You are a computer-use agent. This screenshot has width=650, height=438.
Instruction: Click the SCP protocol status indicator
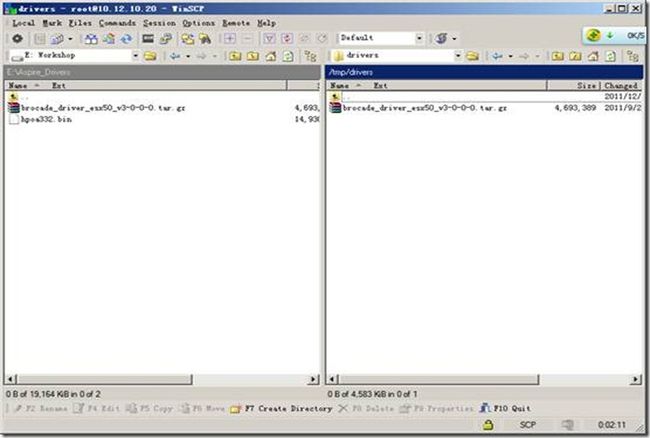coord(528,425)
